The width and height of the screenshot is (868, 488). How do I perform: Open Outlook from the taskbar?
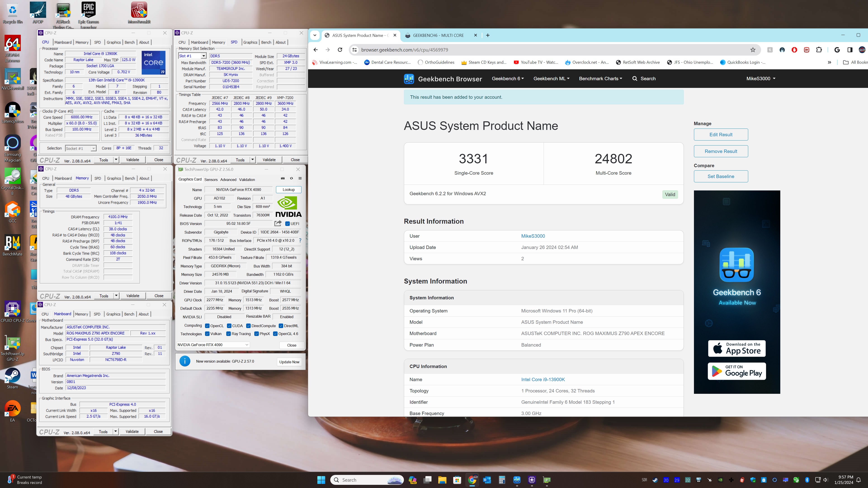tap(487, 480)
